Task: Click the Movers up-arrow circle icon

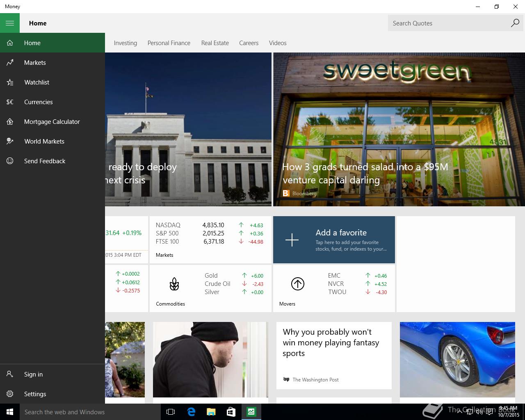Action: click(x=298, y=283)
